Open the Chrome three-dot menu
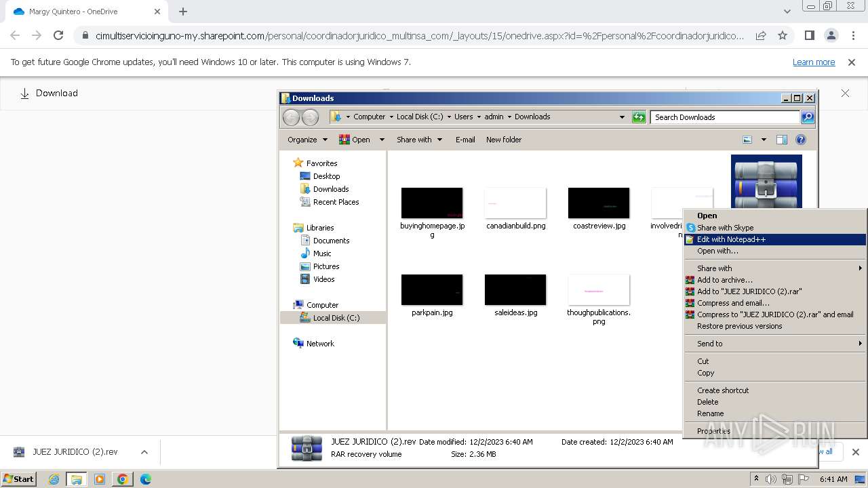 pos(853,35)
